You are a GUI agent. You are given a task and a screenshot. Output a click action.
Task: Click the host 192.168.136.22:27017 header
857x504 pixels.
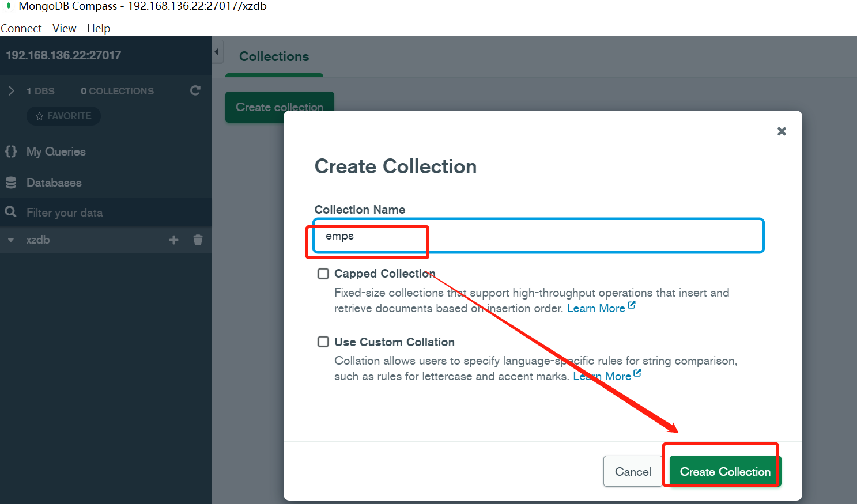coord(63,55)
